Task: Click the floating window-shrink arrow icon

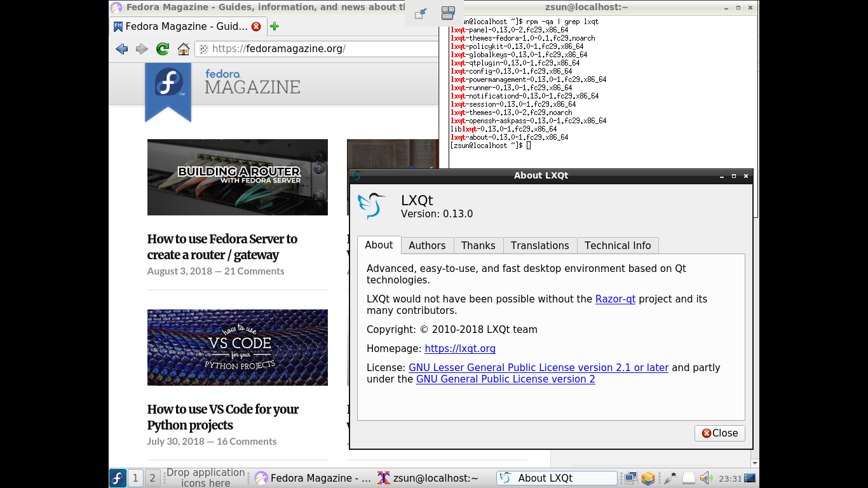Action: [421, 13]
